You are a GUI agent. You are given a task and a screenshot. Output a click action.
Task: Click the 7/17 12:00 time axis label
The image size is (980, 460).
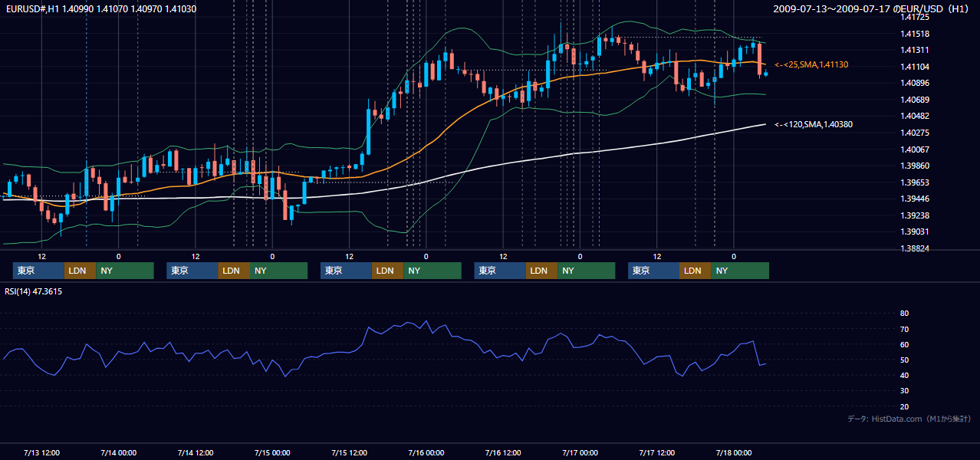(x=656, y=452)
